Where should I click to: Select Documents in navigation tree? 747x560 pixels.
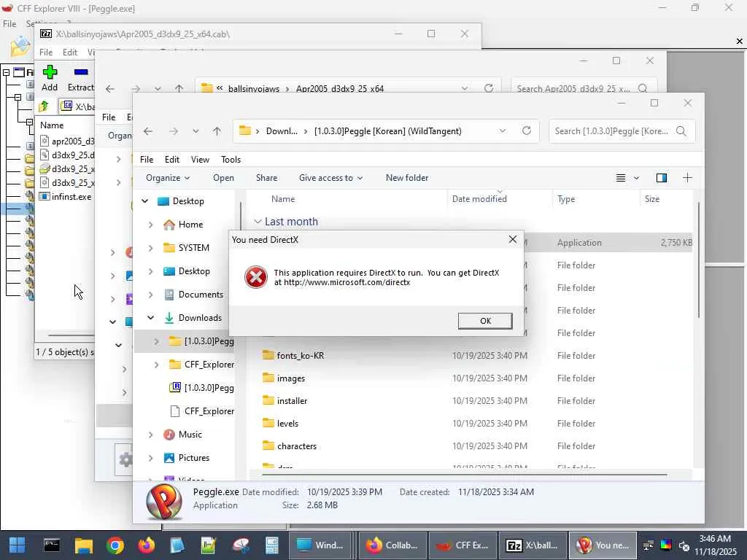(x=200, y=295)
